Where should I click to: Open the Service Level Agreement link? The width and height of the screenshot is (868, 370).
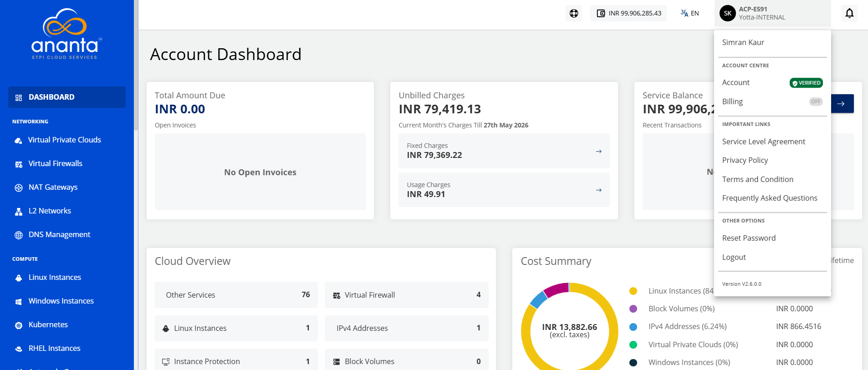(764, 142)
